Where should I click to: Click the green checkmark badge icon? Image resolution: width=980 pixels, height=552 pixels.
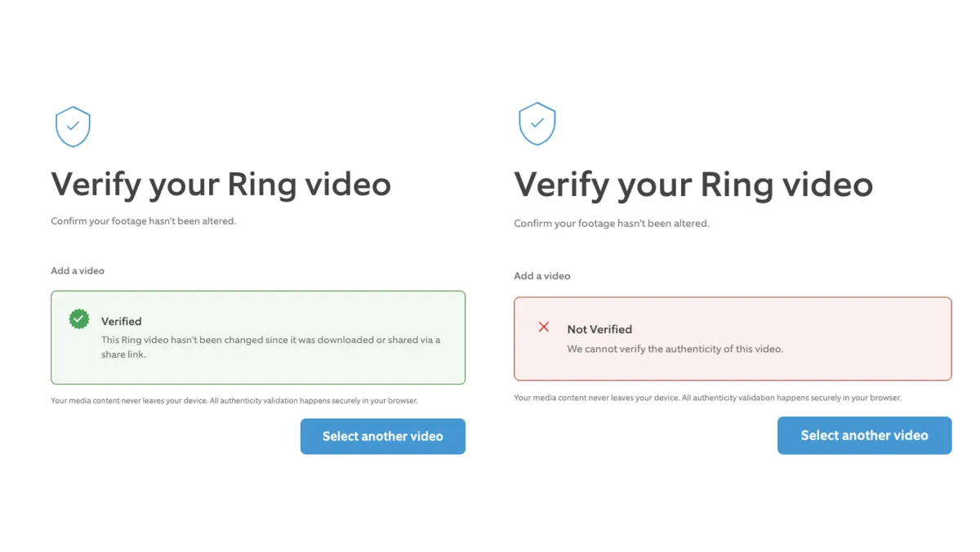click(79, 319)
